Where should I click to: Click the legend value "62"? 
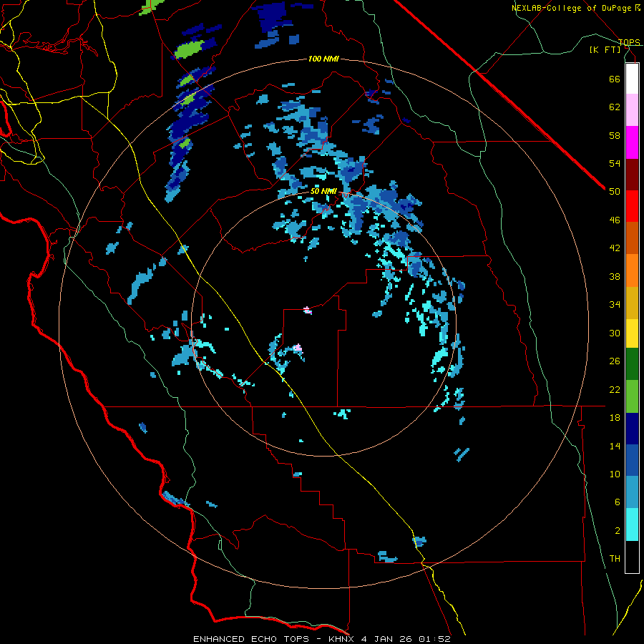[x=615, y=107]
